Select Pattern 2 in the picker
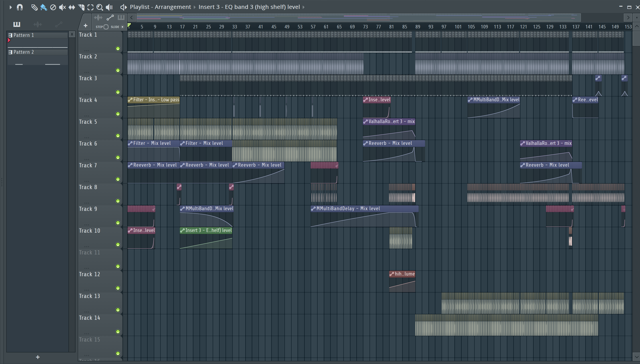The width and height of the screenshot is (640, 364). point(24,52)
